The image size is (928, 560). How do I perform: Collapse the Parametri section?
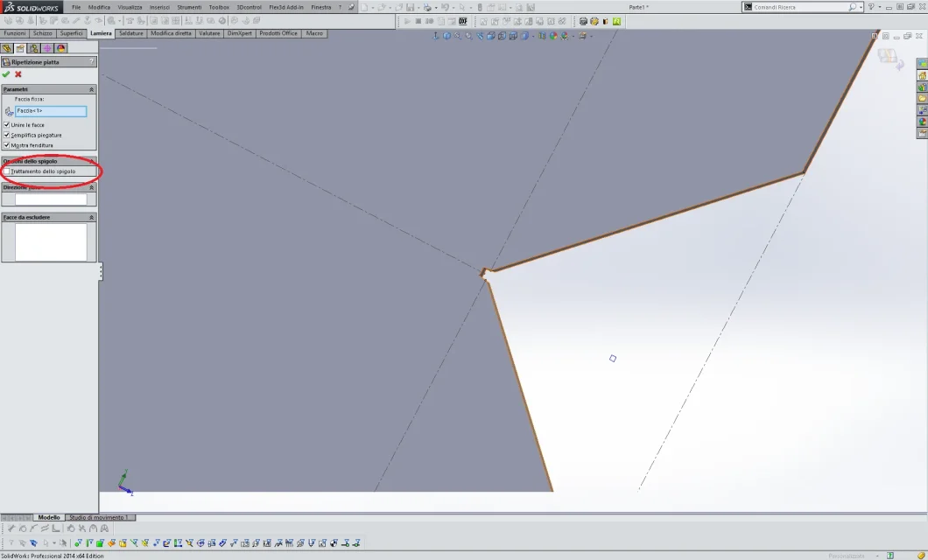pyautogui.click(x=91, y=89)
